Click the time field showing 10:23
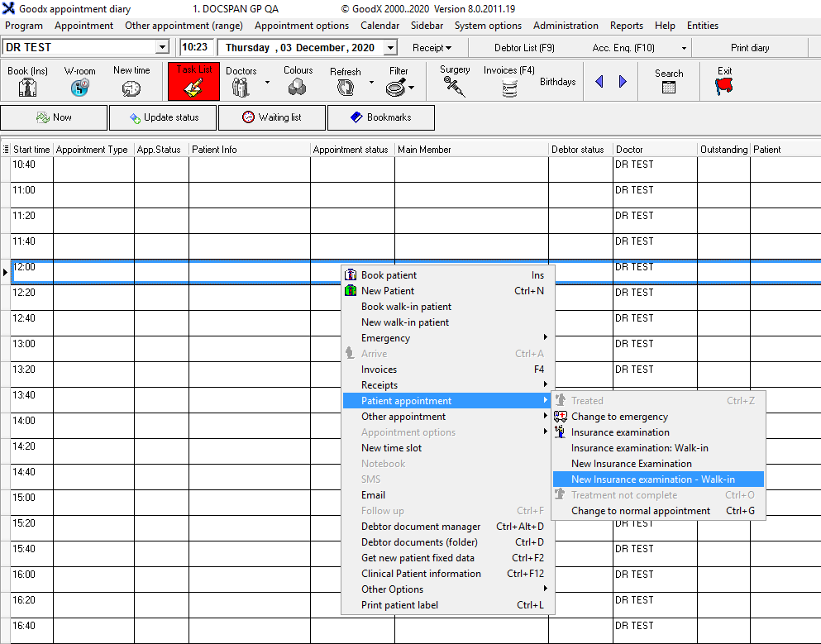This screenshot has width=821, height=644. pos(195,48)
